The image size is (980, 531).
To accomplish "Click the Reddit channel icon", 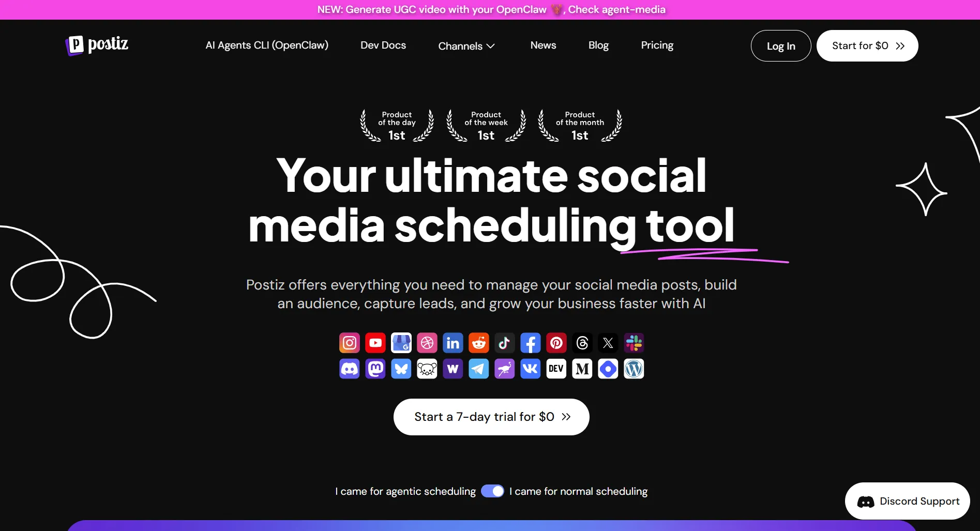I will coord(479,343).
